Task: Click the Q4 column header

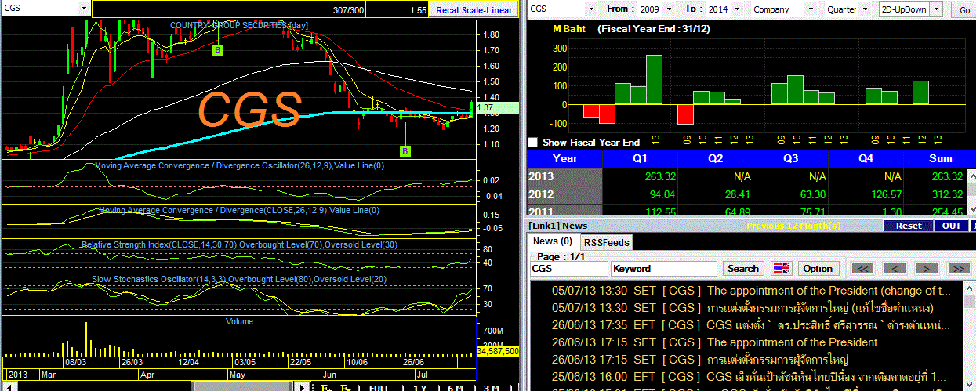Action: pyautogui.click(x=866, y=157)
